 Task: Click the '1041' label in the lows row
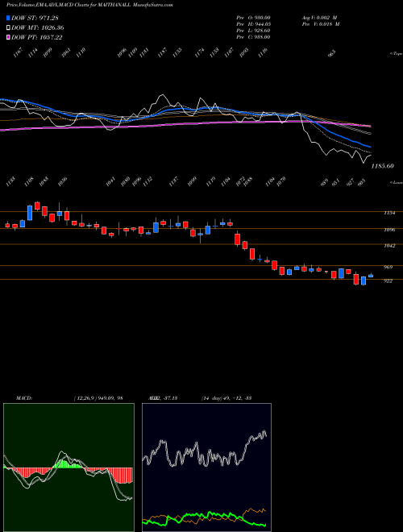point(110,182)
